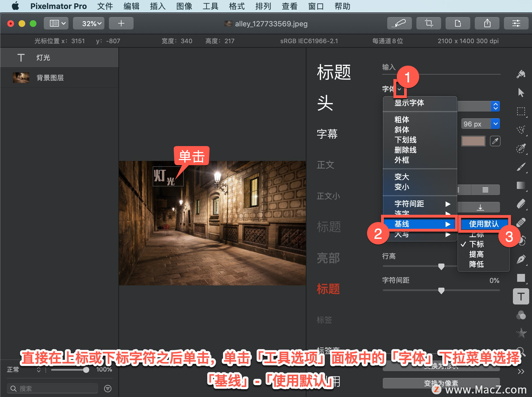Open the 正常 blend mode dropdown
The image size is (532, 397).
24,370
